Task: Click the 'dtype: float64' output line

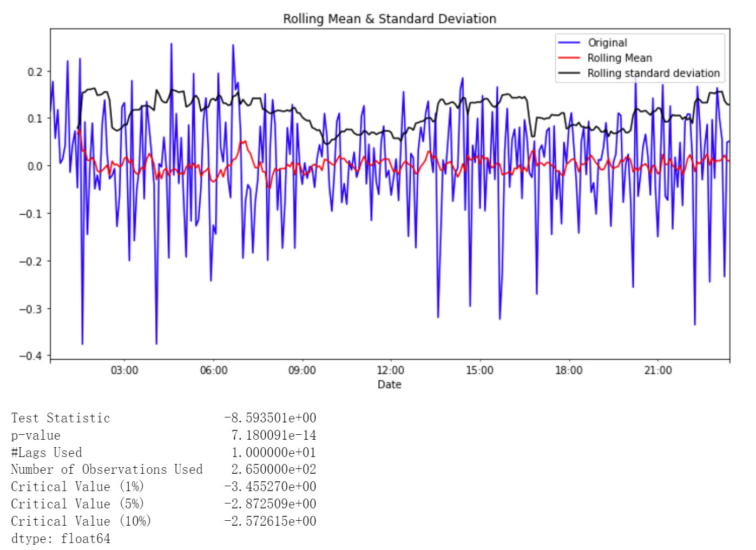Action: pos(61,539)
